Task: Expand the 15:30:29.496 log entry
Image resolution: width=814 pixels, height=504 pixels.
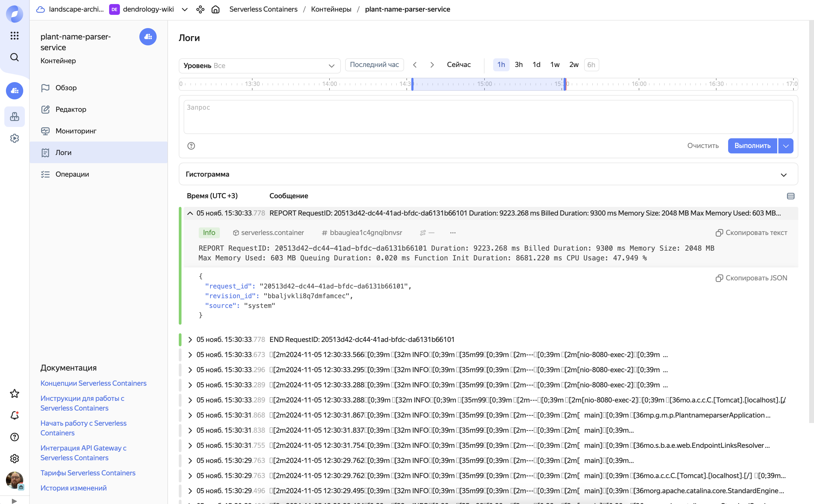Action: pyautogui.click(x=190, y=491)
